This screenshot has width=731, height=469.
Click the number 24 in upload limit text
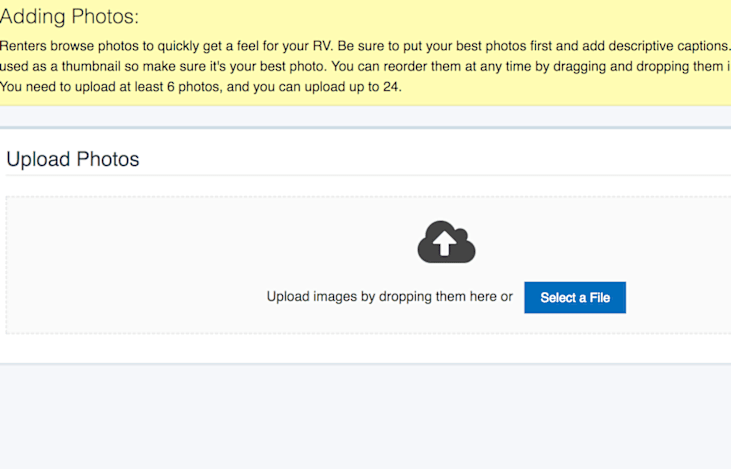390,87
